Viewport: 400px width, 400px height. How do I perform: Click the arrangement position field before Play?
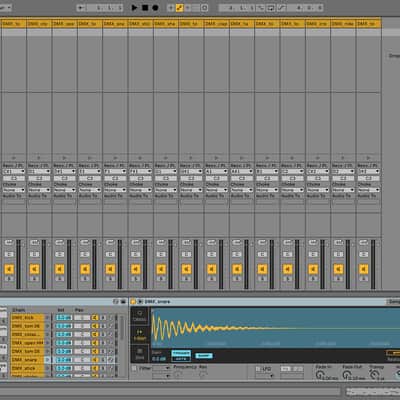(x=105, y=8)
